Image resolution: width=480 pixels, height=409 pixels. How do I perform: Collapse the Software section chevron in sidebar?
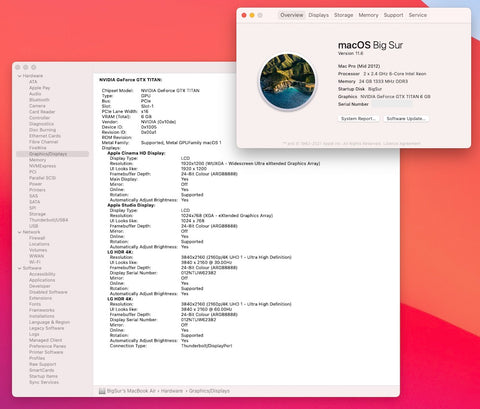[19, 268]
